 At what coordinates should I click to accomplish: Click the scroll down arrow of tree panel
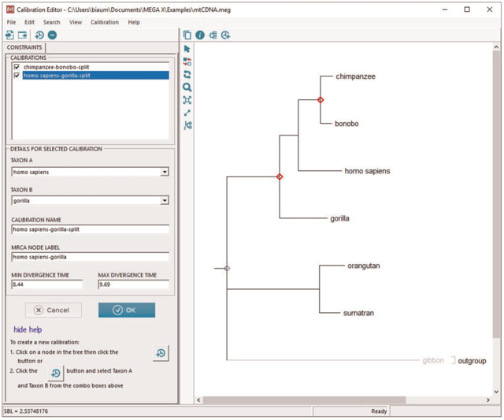coord(496,392)
